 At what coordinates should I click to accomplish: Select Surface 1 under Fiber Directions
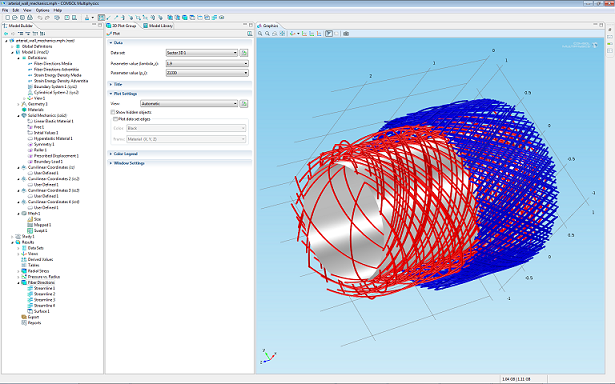click(42, 311)
